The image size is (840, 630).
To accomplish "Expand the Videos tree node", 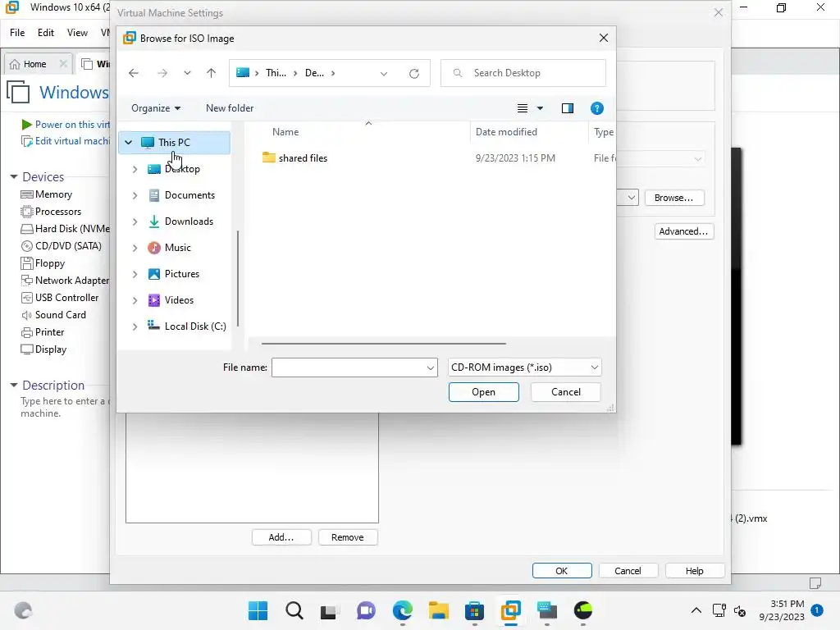I will click(135, 300).
